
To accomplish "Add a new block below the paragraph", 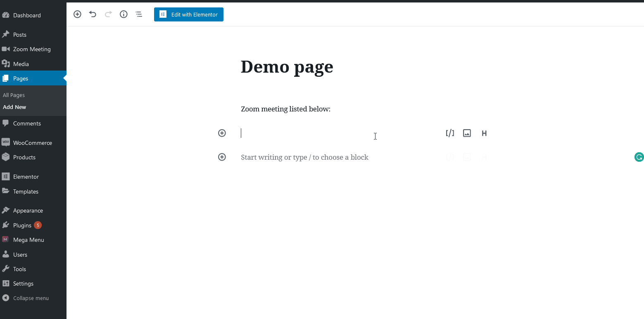I will (222, 157).
